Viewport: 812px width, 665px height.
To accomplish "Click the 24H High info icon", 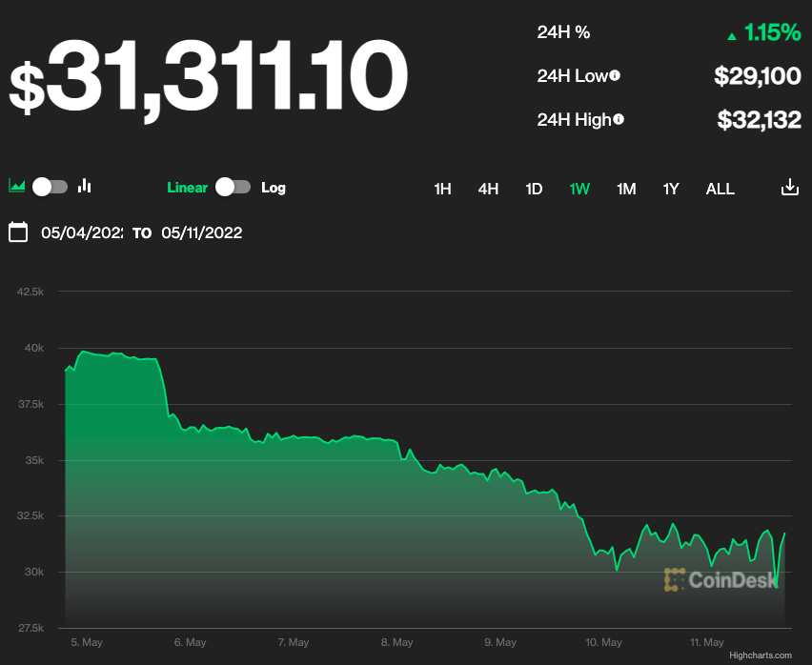I will point(619,119).
